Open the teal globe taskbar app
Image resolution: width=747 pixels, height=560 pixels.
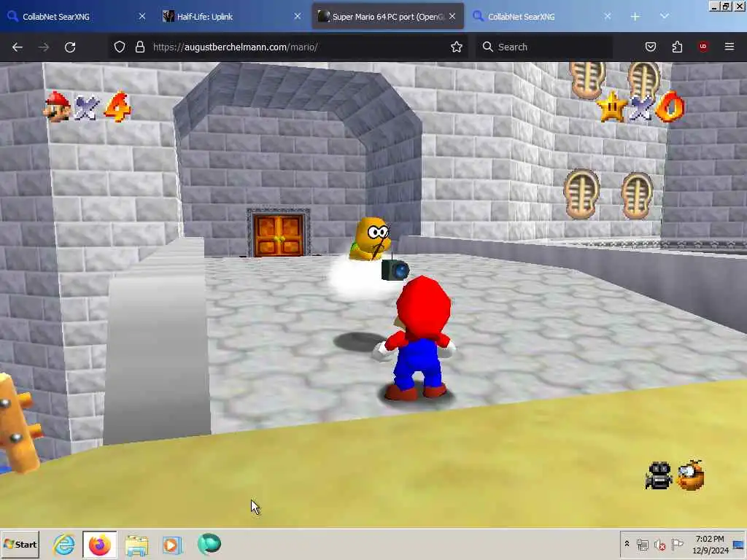coord(209,544)
